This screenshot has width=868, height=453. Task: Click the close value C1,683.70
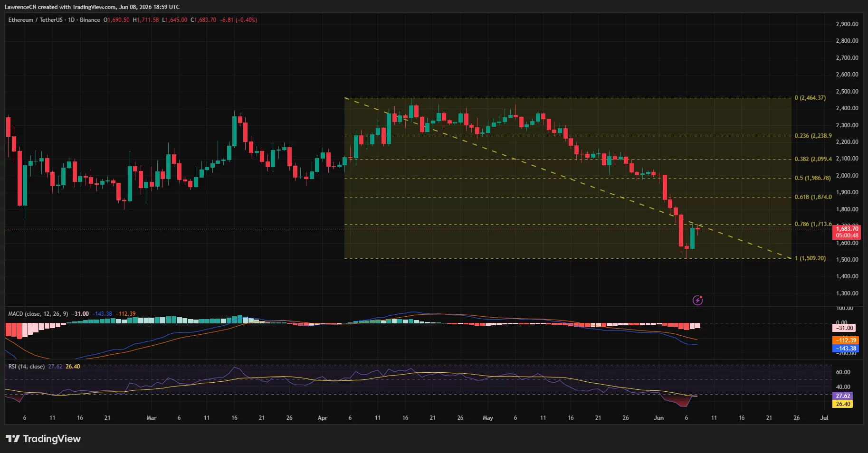[x=203, y=20]
